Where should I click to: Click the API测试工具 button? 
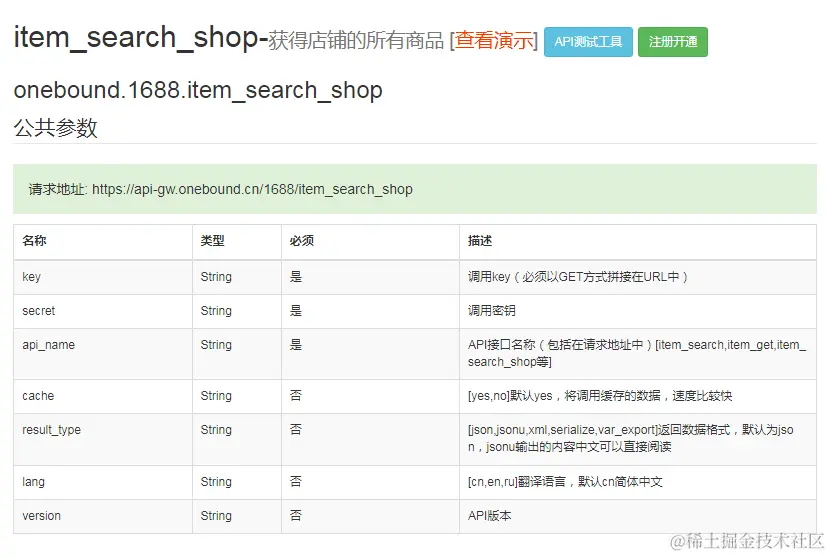(588, 42)
